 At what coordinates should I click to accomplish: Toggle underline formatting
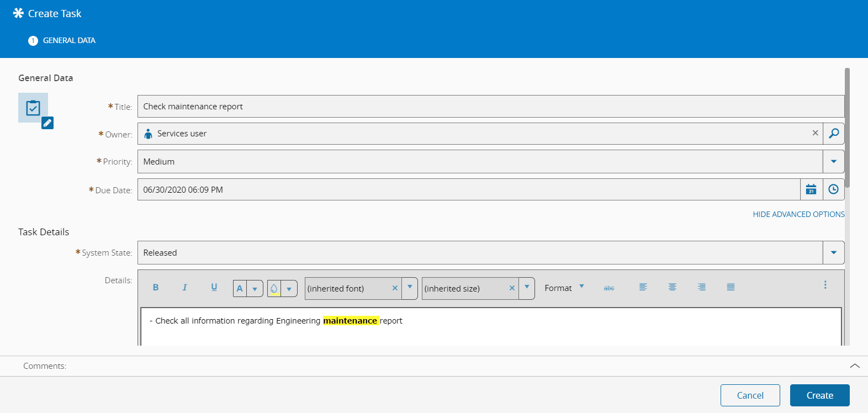(214, 288)
